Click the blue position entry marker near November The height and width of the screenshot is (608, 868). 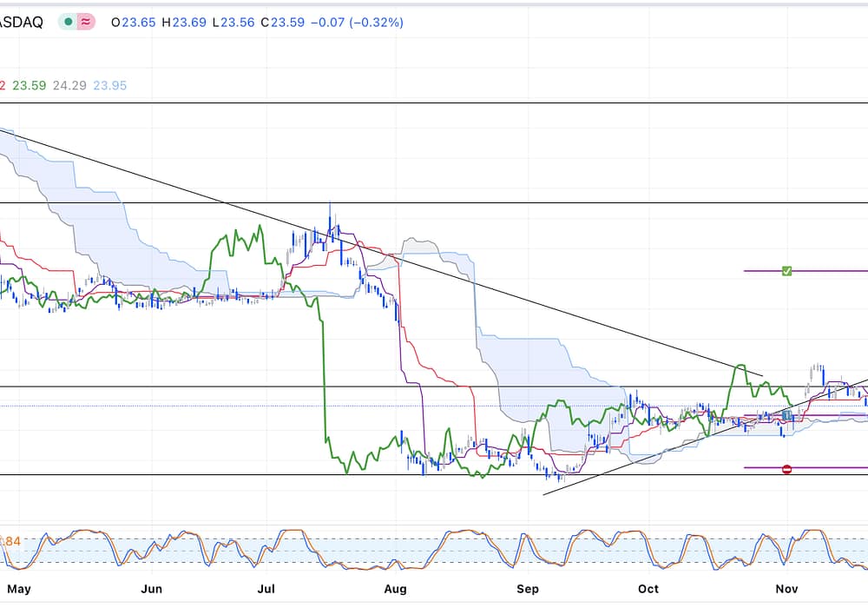pyautogui.click(x=786, y=416)
